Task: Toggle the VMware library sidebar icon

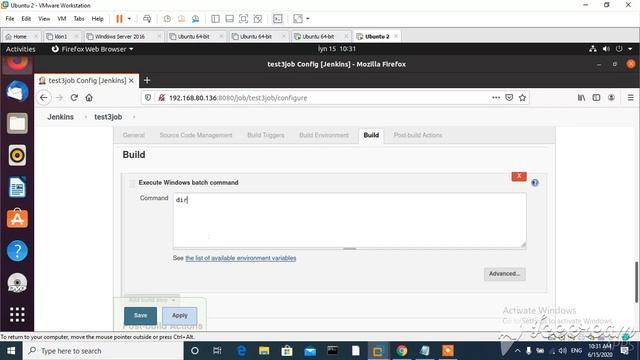Action: click(216, 19)
